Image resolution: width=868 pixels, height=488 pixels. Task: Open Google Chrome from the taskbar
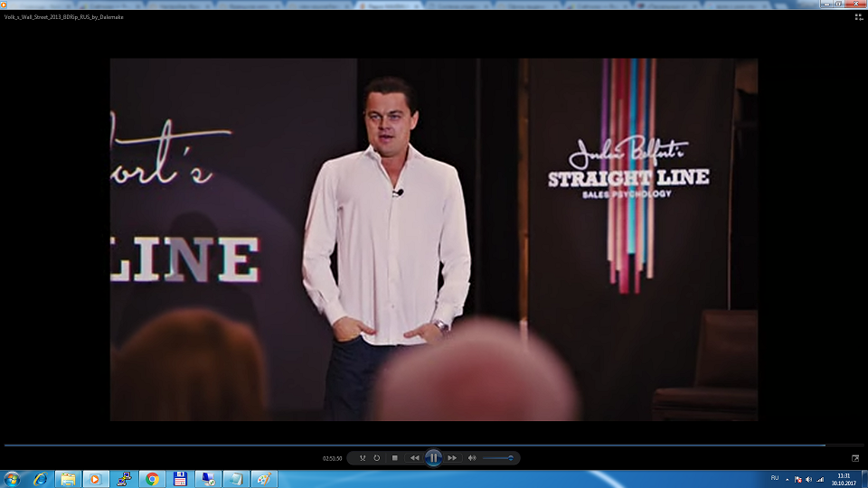pos(152,479)
